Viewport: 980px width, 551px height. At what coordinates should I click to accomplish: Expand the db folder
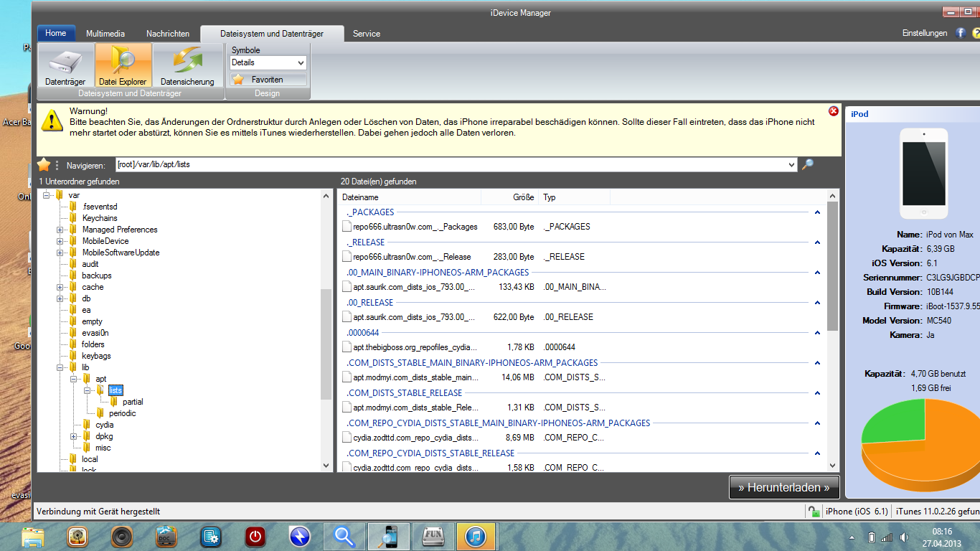60,298
